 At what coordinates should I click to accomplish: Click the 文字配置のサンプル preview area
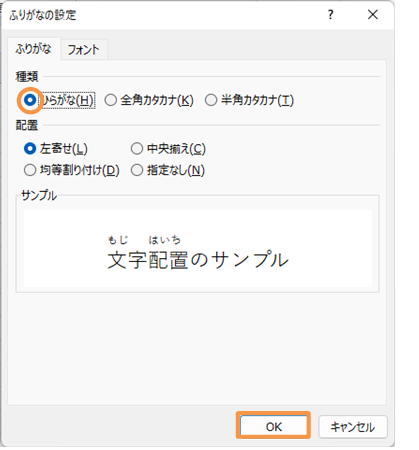coord(198,248)
